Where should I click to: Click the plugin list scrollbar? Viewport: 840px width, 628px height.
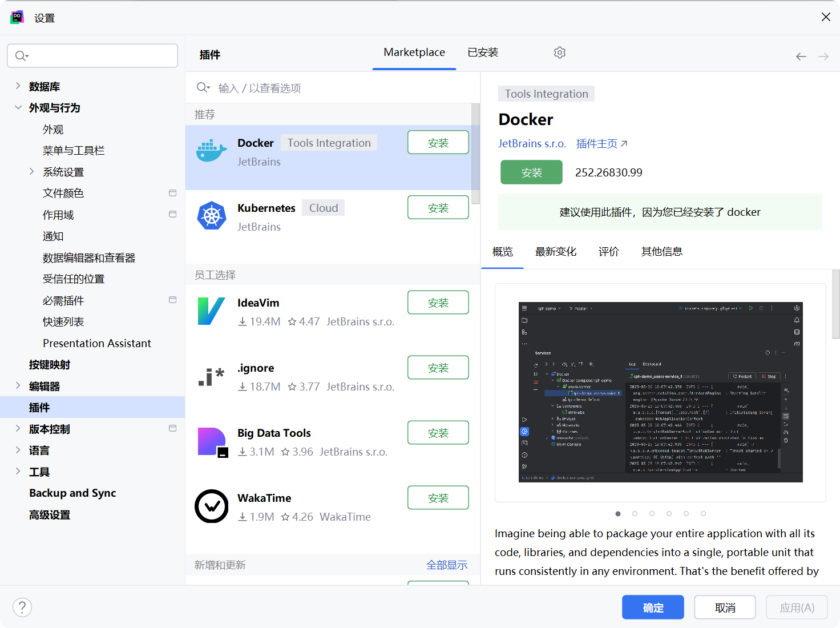pyautogui.click(x=475, y=154)
